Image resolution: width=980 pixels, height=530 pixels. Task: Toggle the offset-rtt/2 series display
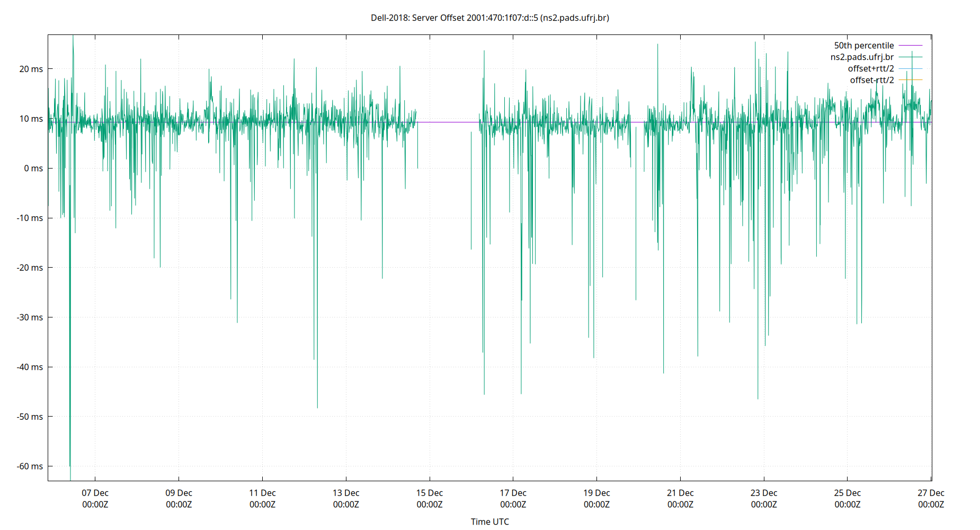pos(871,79)
